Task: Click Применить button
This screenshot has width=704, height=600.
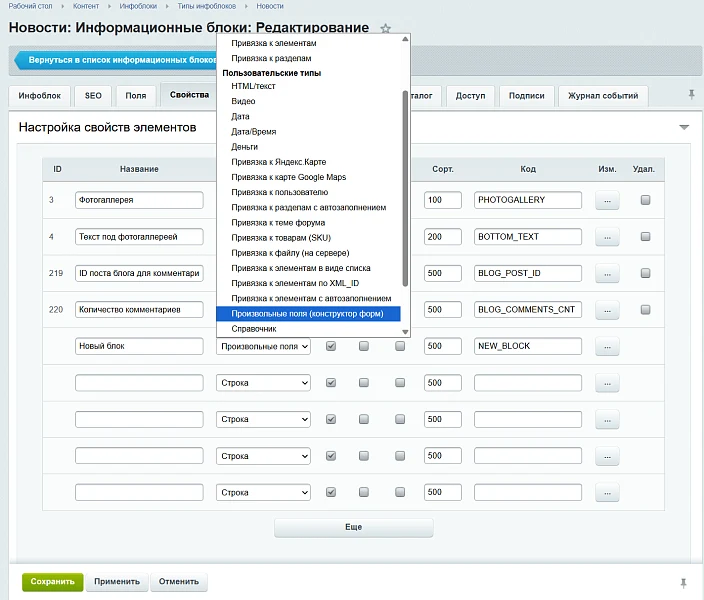Action: [x=117, y=582]
